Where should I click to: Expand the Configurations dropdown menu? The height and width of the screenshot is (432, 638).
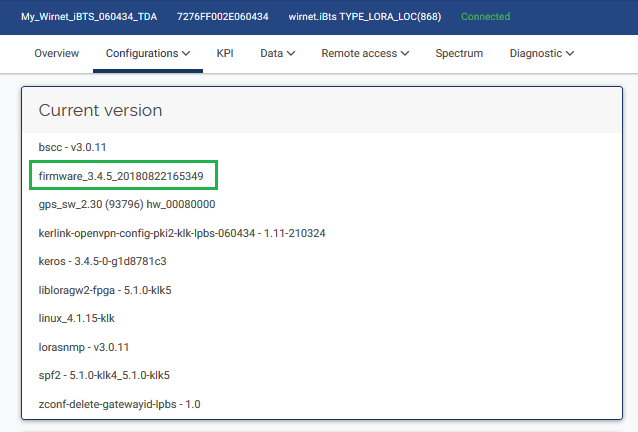(x=148, y=53)
